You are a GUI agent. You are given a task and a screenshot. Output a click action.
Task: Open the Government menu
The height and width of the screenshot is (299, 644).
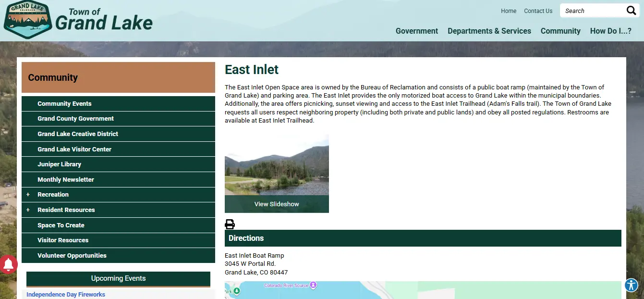pyautogui.click(x=417, y=31)
